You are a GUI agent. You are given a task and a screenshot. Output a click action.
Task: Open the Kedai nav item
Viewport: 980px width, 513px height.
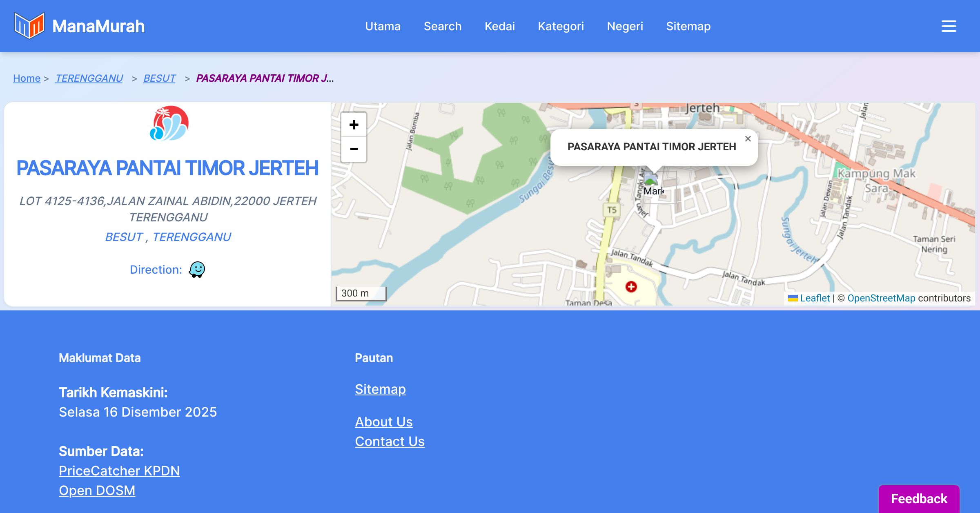[499, 26]
